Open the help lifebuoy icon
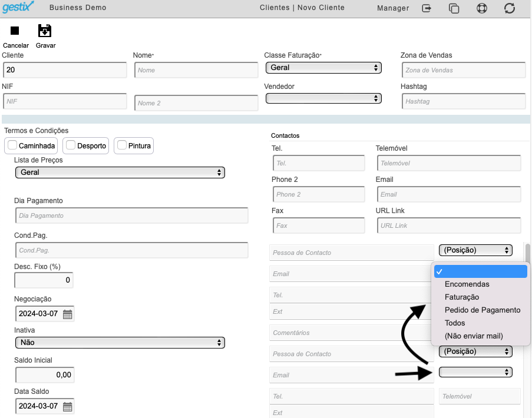Screen dimensions: 532x418 [x=482, y=8]
